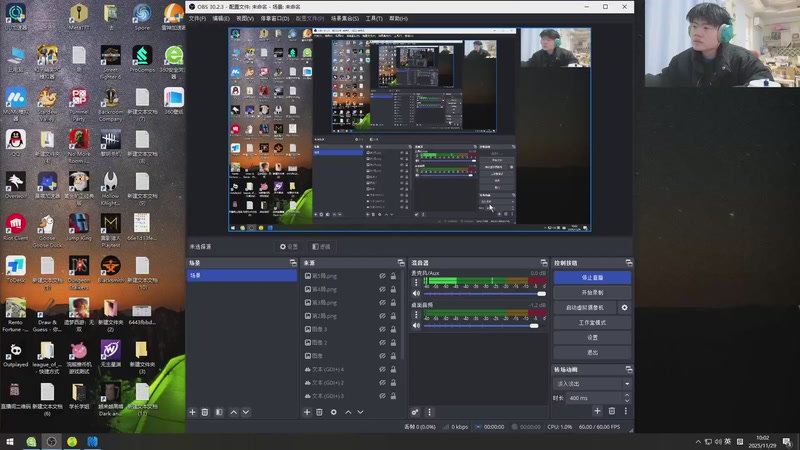
Task: Open the Hollow Knight desktop shortcut
Action: [x=111, y=188]
